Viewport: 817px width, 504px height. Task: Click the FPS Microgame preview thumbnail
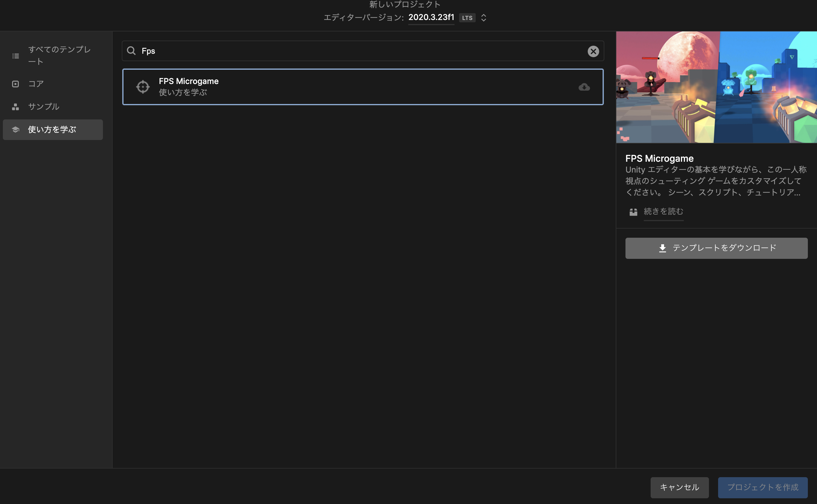[x=716, y=87]
